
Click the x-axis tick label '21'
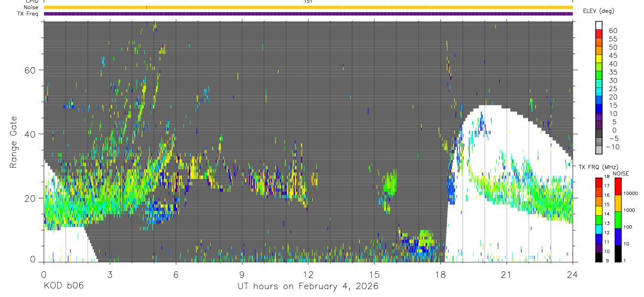507,274
